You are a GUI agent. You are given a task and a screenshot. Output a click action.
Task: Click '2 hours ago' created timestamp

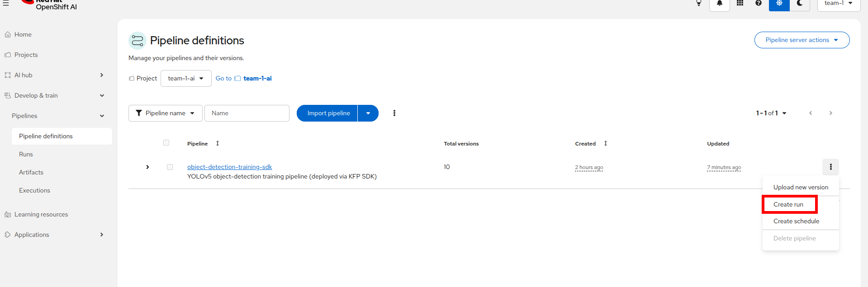(x=589, y=167)
